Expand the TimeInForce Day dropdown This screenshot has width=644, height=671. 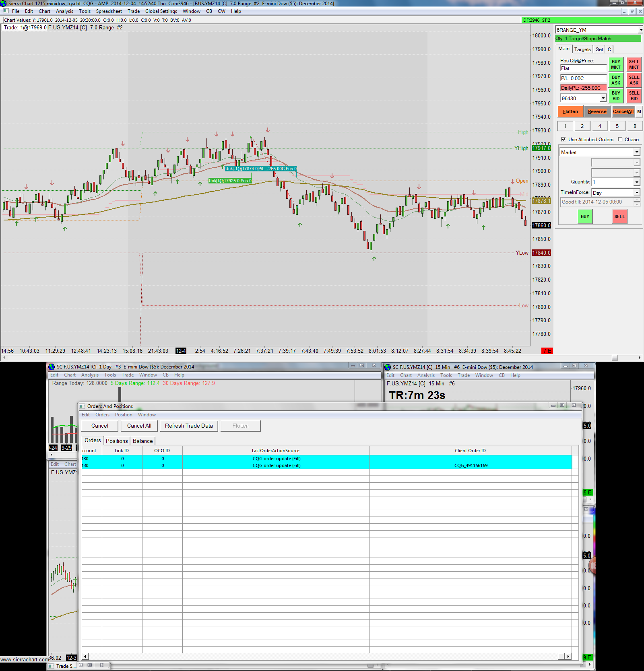click(637, 193)
